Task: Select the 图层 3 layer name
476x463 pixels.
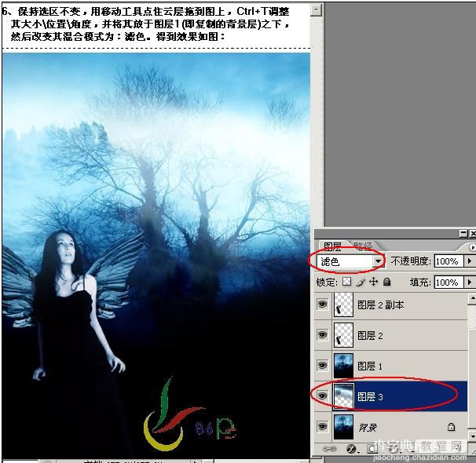Action: click(370, 396)
